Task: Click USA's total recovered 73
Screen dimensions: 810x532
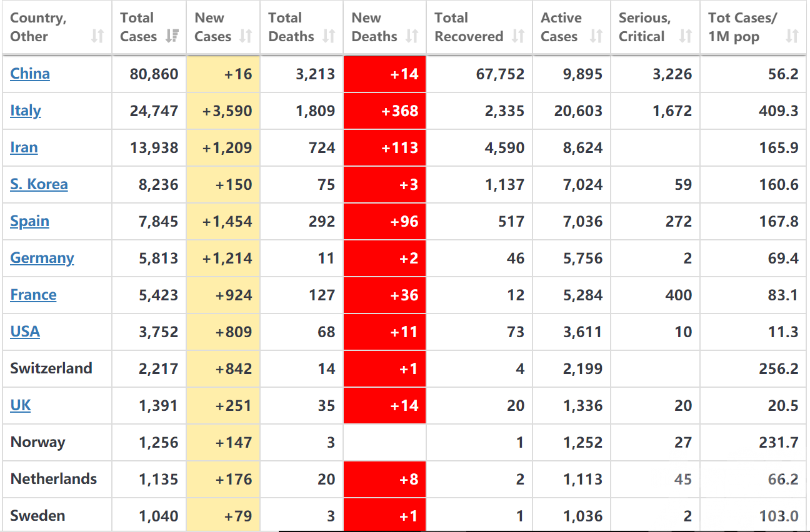Action: pyautogui.click(x=516, y=332)
